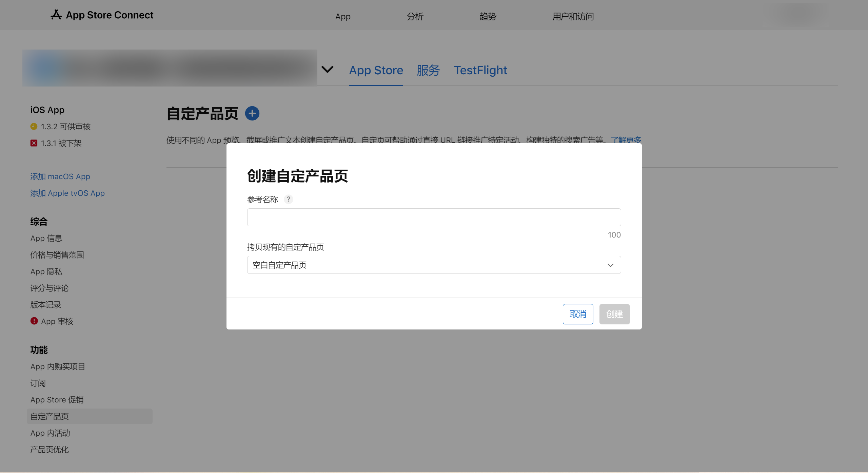Open 订阅 in sidebar

coord(38,383)
